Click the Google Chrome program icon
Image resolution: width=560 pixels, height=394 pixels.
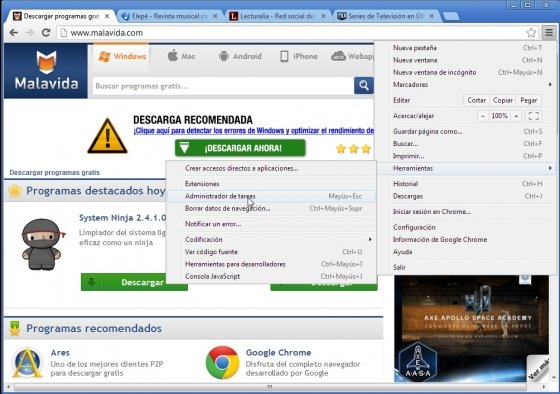[222, 362]
